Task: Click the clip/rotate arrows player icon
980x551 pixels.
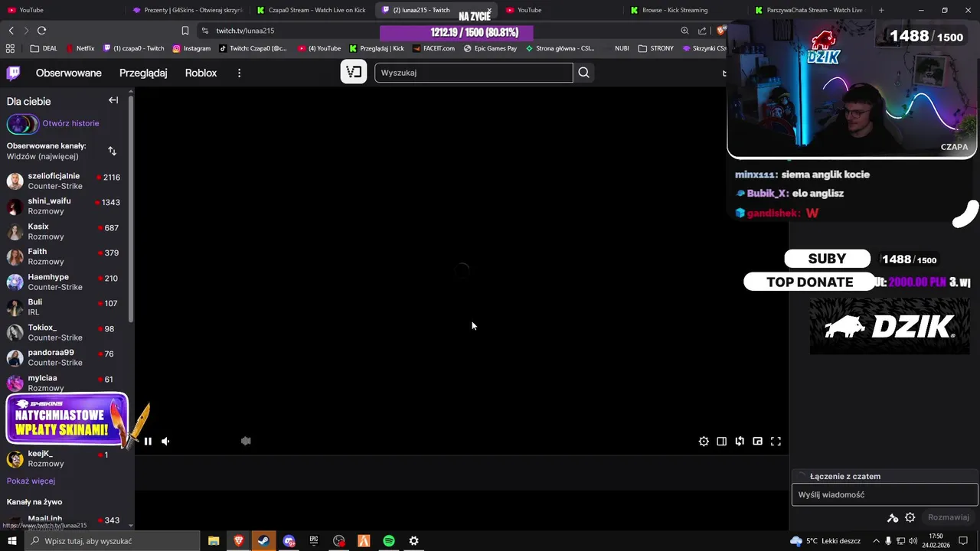Action: click(x=740, y=441)
